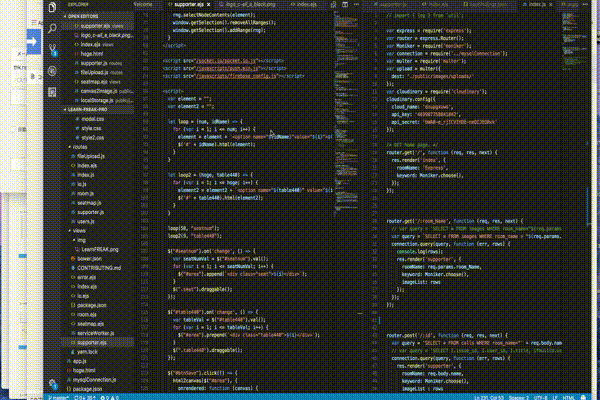Click LF line ending in status bar

tap(554, 397)
